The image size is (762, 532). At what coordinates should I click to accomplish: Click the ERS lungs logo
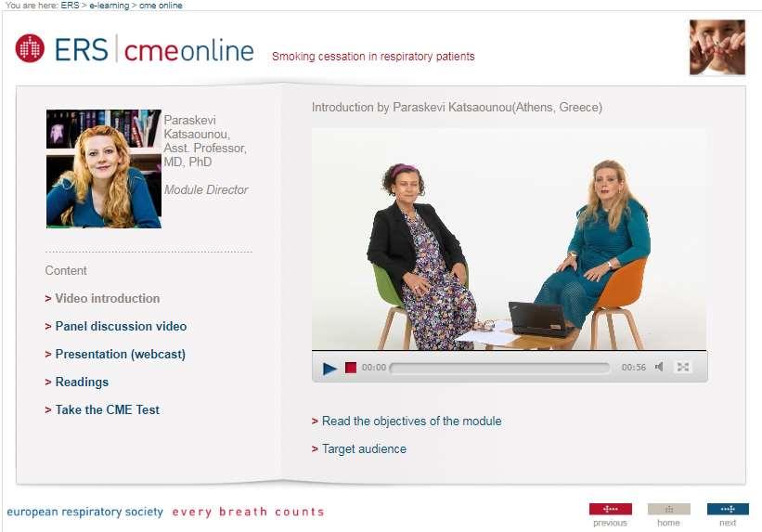coord(30,48)
